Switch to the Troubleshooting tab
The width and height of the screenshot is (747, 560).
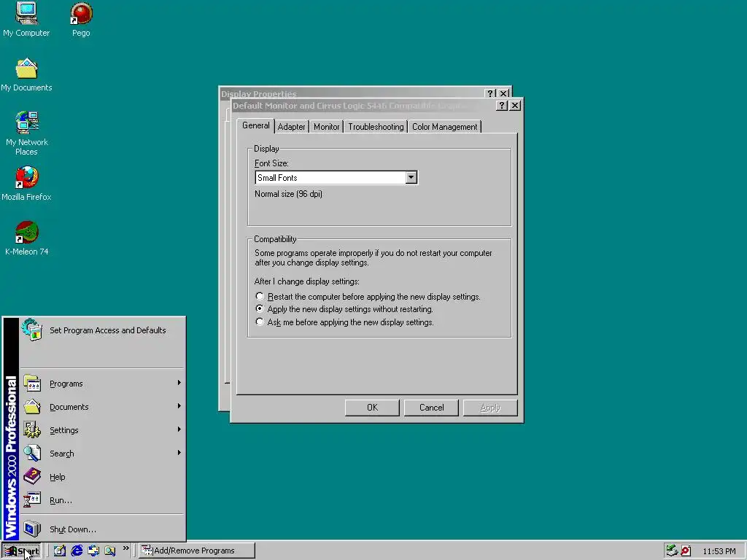point(376,127)
